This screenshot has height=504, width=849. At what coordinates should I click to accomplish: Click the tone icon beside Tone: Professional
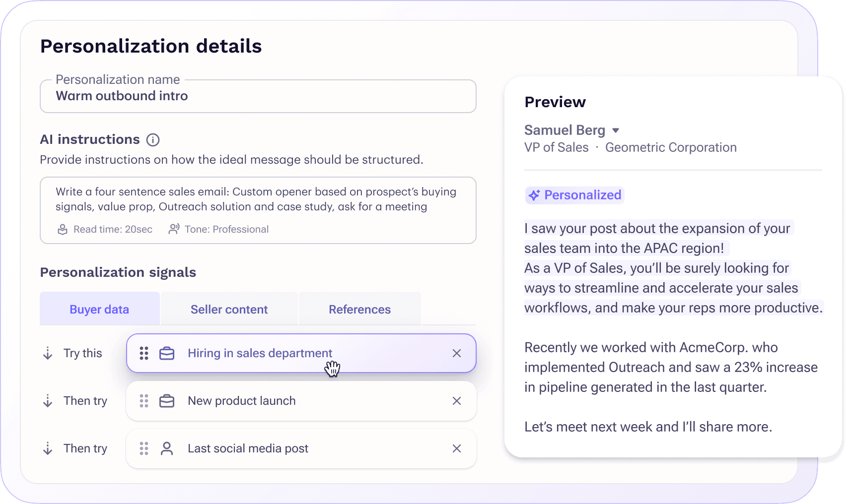(174, 229)
